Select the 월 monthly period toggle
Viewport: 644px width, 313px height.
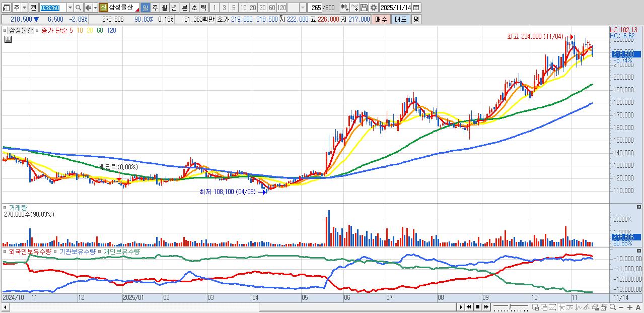click(x=164, y=8)
